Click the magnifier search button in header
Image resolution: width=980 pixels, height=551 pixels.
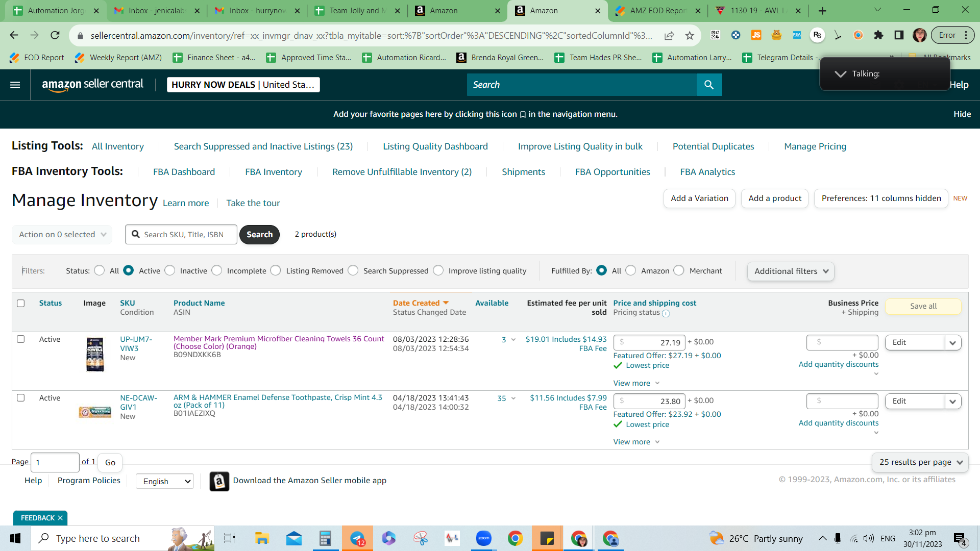coord(709,85)
